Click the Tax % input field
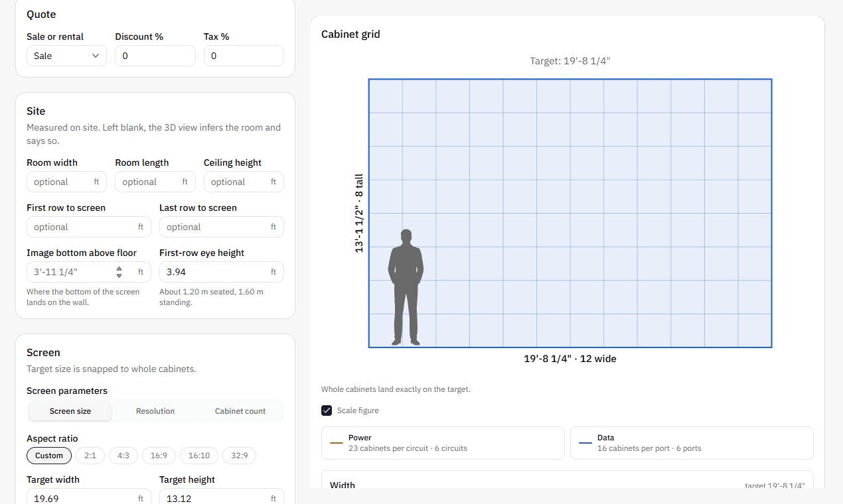The image size is (843, 504). [x=244, y=56]
